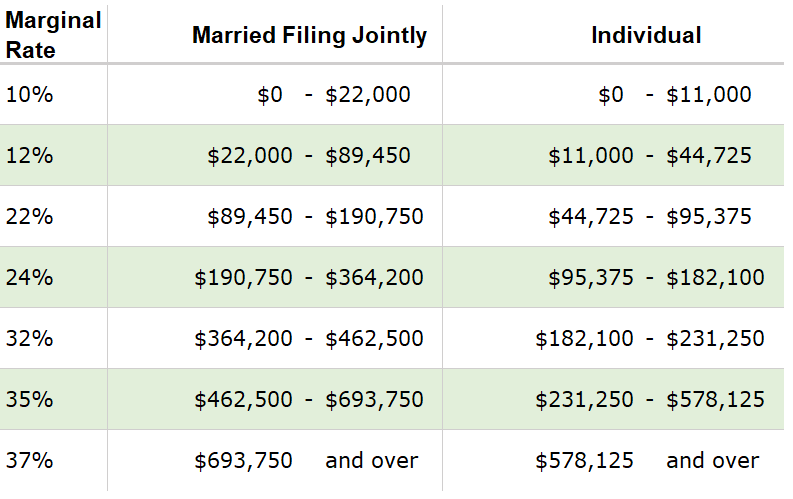Click the $11,000 - $44,725 individual bracket
Screen dimensions: 793x499
650,156
